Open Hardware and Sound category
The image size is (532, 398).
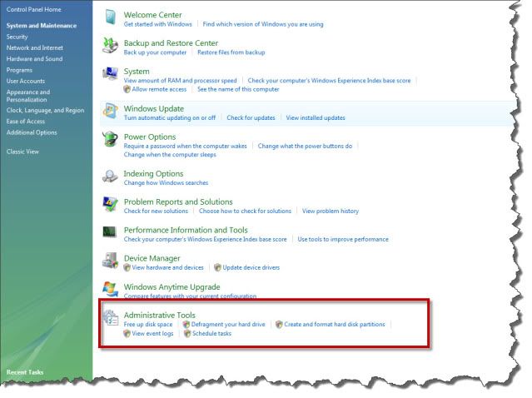click(35, 59)
